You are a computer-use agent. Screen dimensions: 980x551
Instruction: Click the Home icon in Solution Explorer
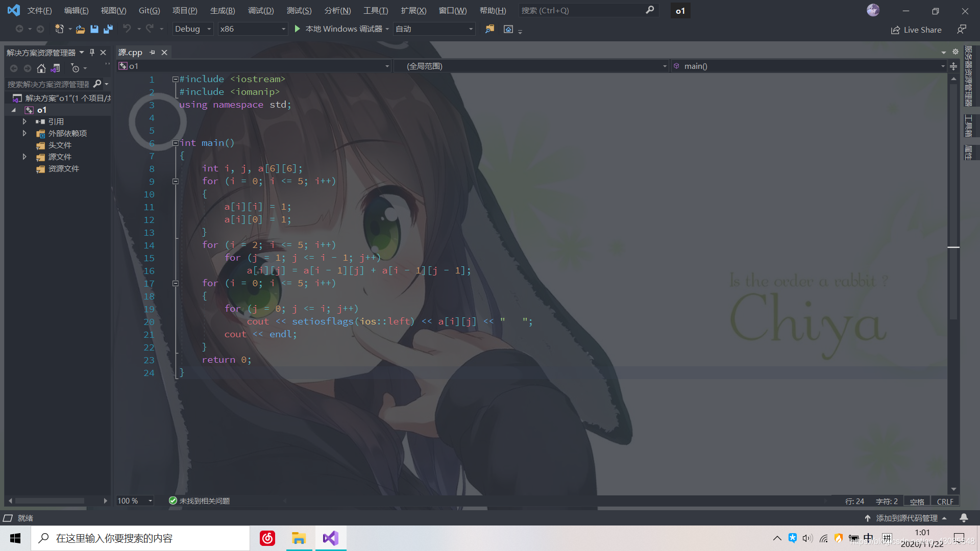click(41, 68)
